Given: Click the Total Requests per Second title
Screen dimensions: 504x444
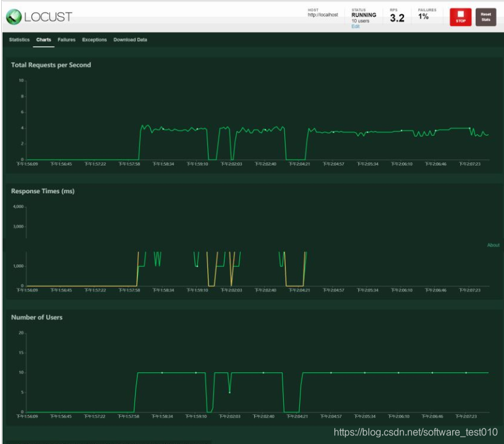Looking at the screenshot, I should [x=51, y=65].
